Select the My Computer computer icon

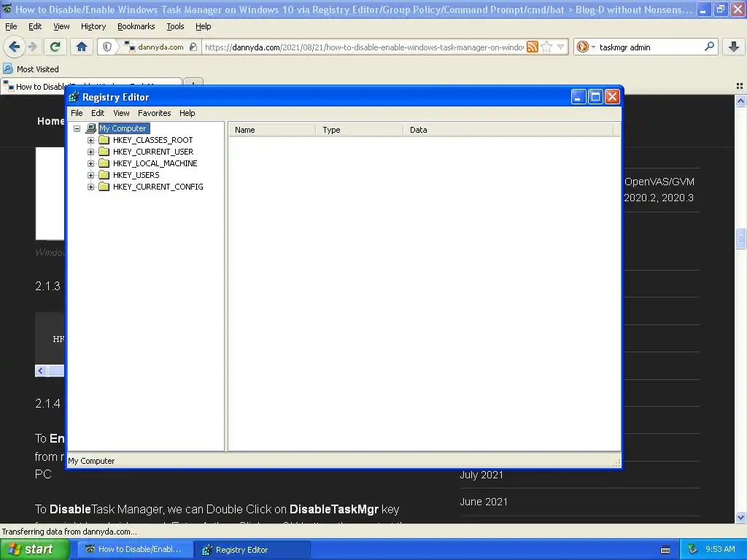click(x=91, y=128)
